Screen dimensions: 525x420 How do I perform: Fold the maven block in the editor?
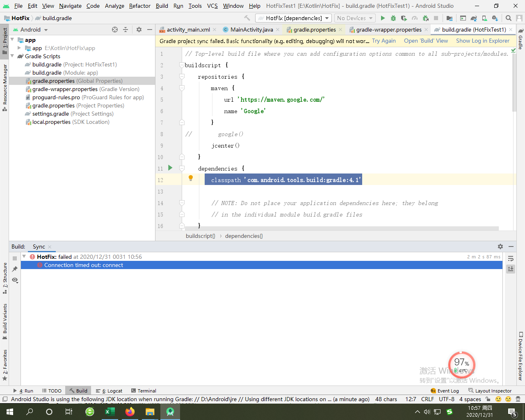[182, 88]
